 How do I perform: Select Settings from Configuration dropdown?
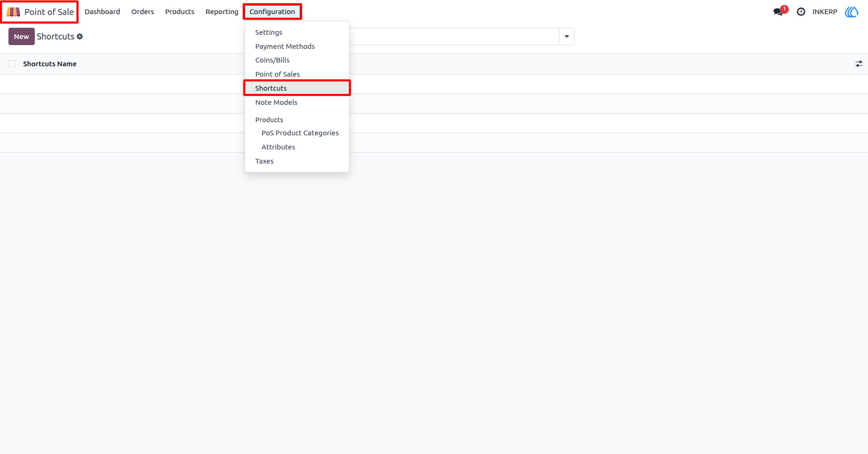point(297,32)
